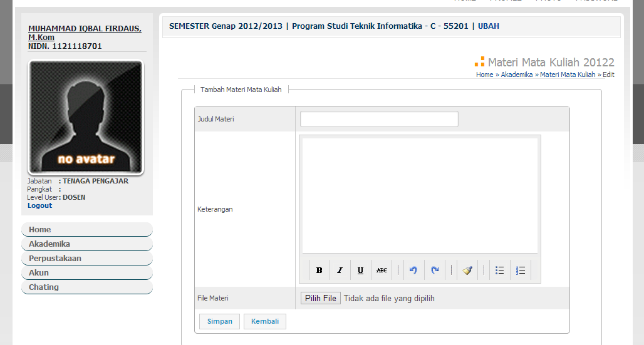Insert an ordered numbered list
644x345 pixels.
521,270
